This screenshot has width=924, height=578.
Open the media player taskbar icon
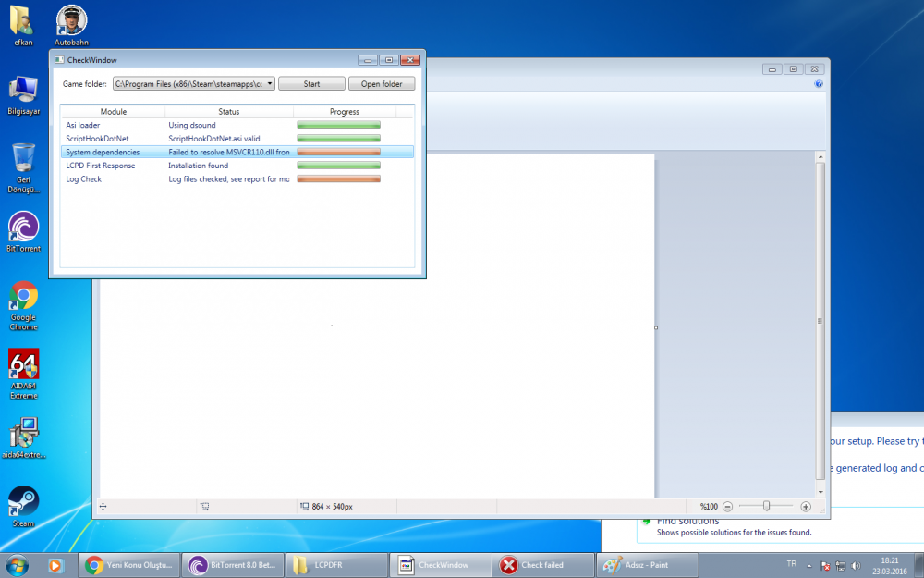click(55, 565)
